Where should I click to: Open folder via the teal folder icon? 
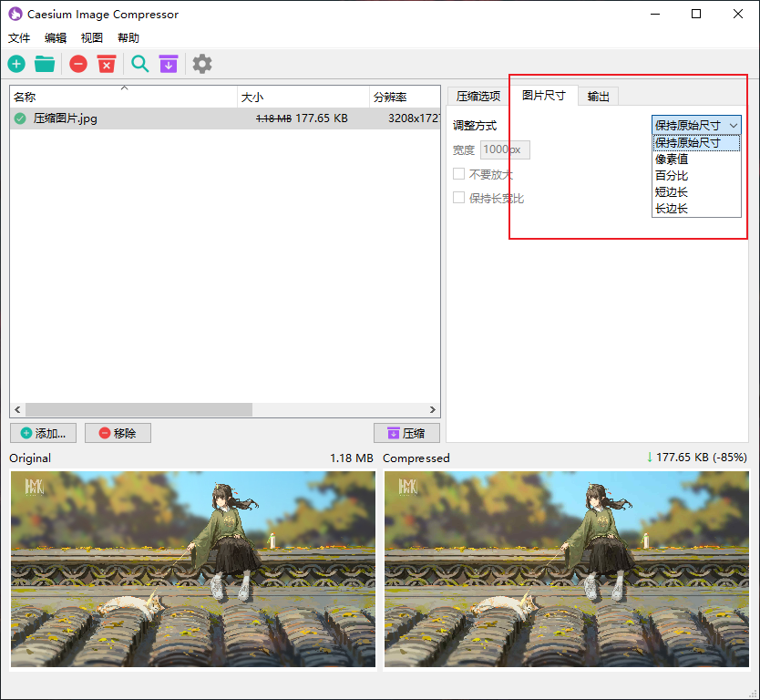45,64
